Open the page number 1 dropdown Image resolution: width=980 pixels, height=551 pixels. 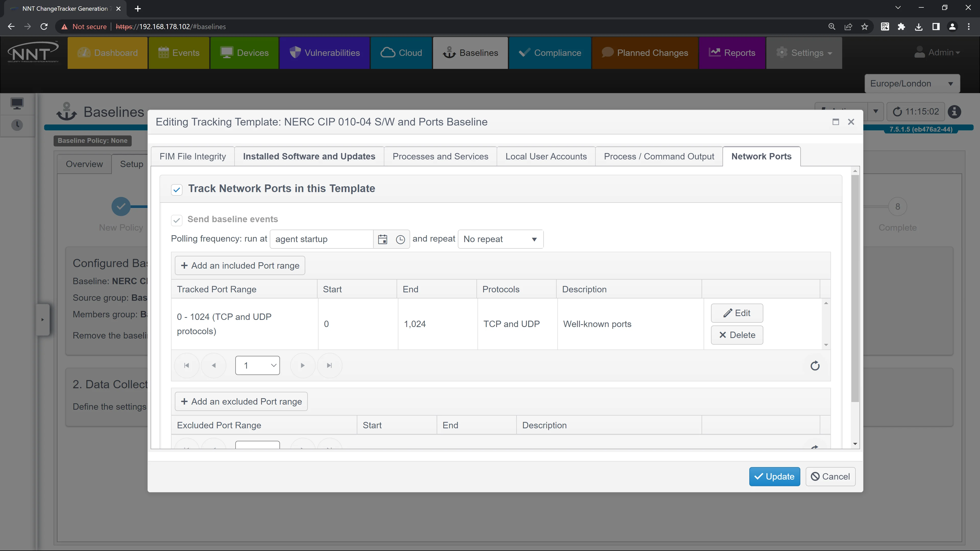pos(258,366)
